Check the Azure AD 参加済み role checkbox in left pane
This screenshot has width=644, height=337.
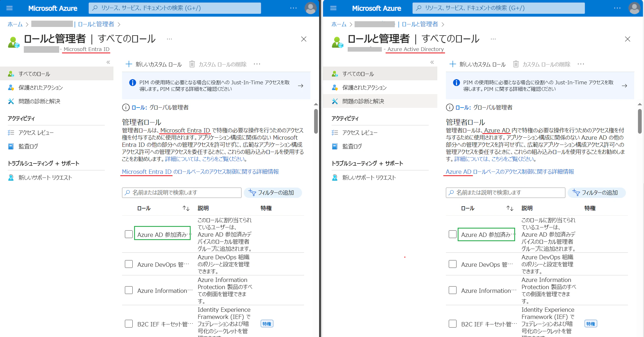pyautogui.click(x=129, y=234)
